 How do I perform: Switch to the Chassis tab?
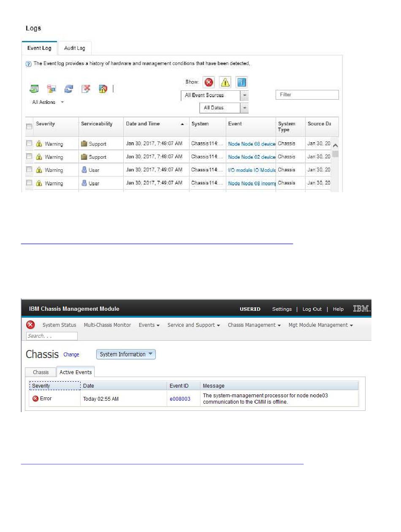(41, 372)
